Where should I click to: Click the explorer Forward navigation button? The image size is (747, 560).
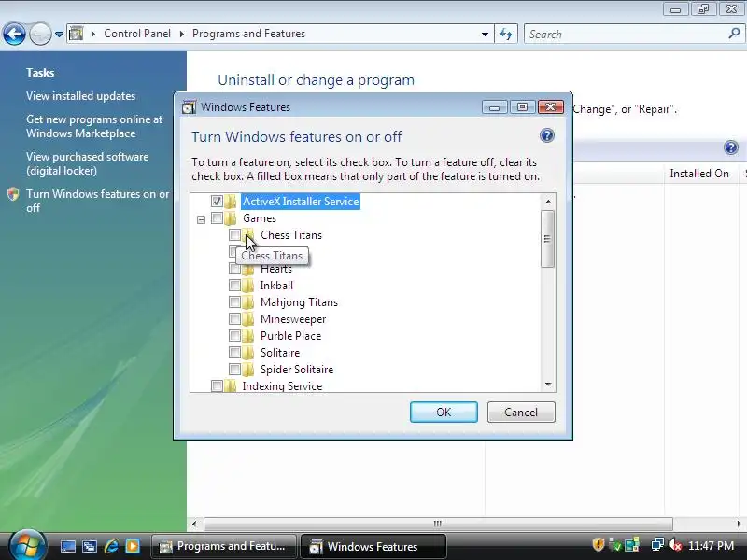(x=40, y=34)
